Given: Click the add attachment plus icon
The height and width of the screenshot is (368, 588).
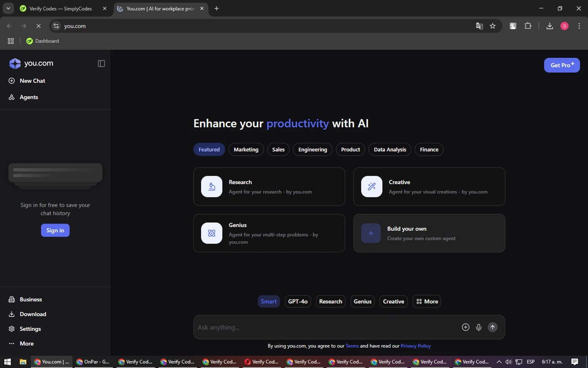Looking at the screenshot, I should click(465, 327).
